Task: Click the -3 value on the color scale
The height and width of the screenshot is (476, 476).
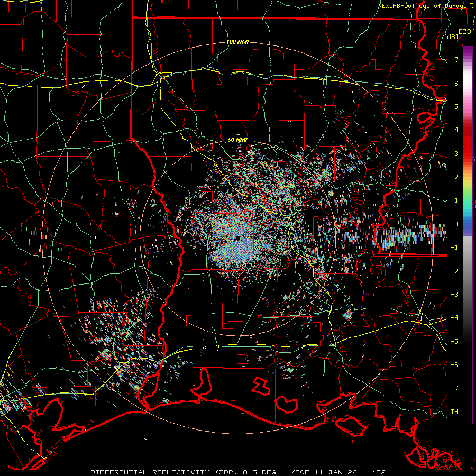Action: point(454,295)
